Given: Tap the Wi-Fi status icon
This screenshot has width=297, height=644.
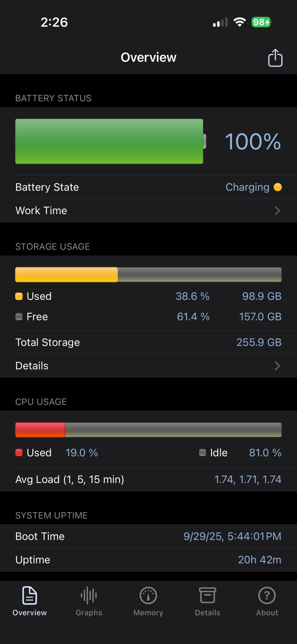Looking at the screenshot, I should 239,22.
